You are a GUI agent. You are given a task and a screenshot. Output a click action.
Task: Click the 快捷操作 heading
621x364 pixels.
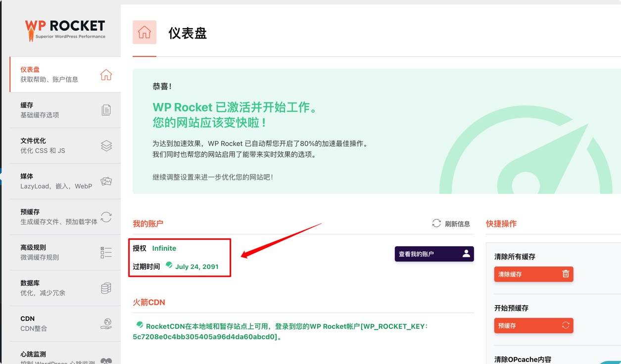(x=501, y=224)
